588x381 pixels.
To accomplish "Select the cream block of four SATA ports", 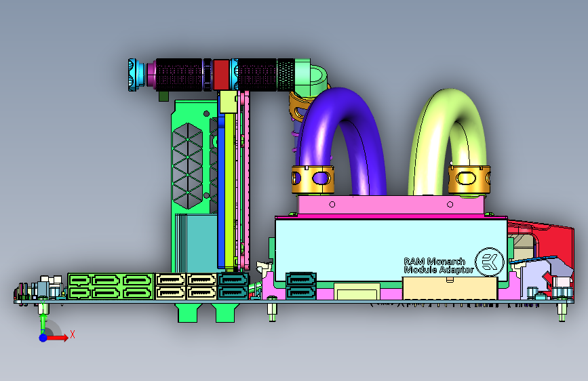I will coord(186,287).
